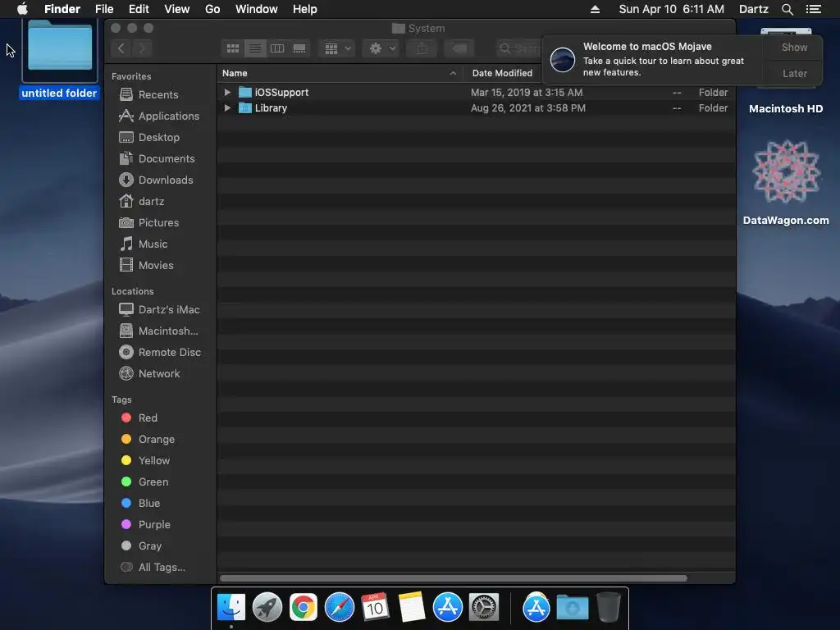Switch Finder to icon view
This screenshot has width=840, height=630.
pos(232,48)
